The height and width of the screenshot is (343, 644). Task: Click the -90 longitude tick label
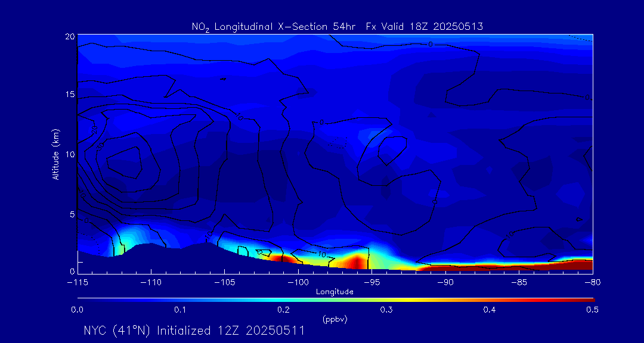445,283
